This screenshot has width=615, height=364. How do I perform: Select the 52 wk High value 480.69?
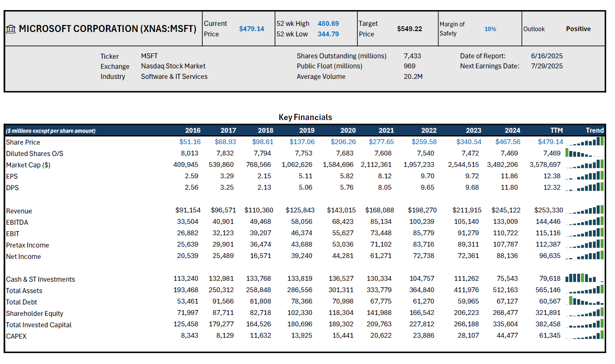[x=328, y=24]
